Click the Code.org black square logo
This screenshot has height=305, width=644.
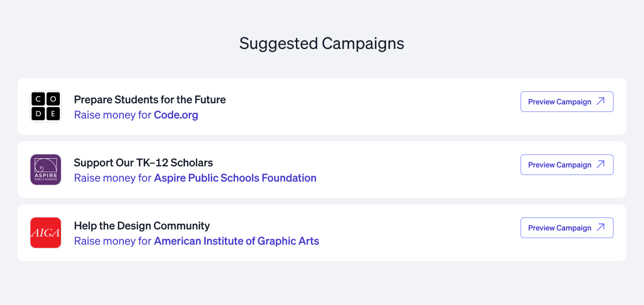[46, 107]
